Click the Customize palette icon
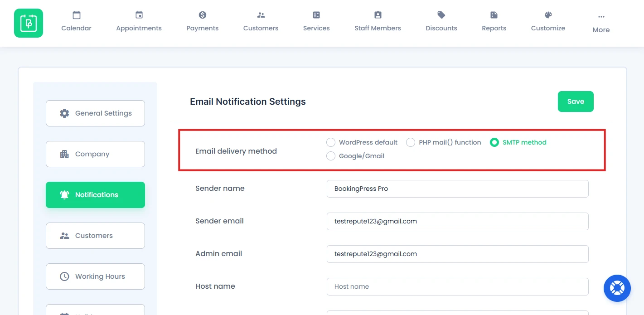Screen dimensions: 644x315 point(548,15)
